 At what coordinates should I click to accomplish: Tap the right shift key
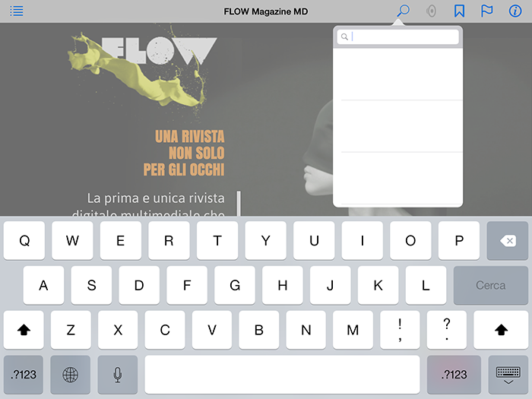pos(501,329)
